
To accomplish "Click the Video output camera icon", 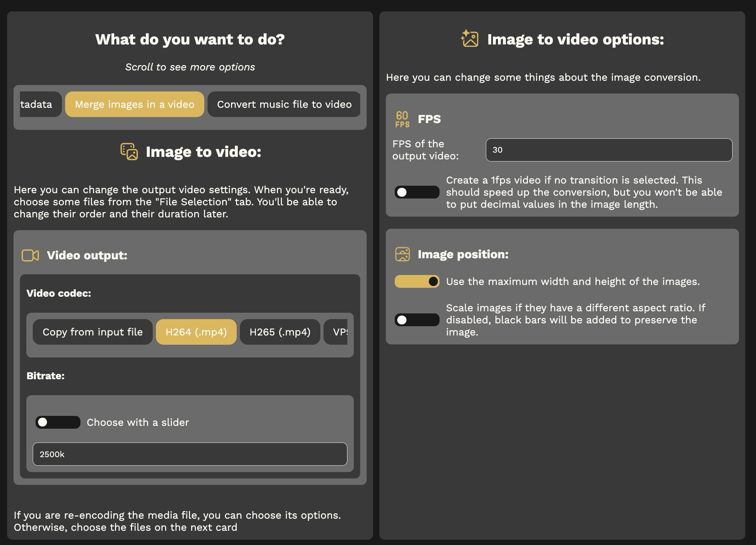I will (30, 255).
